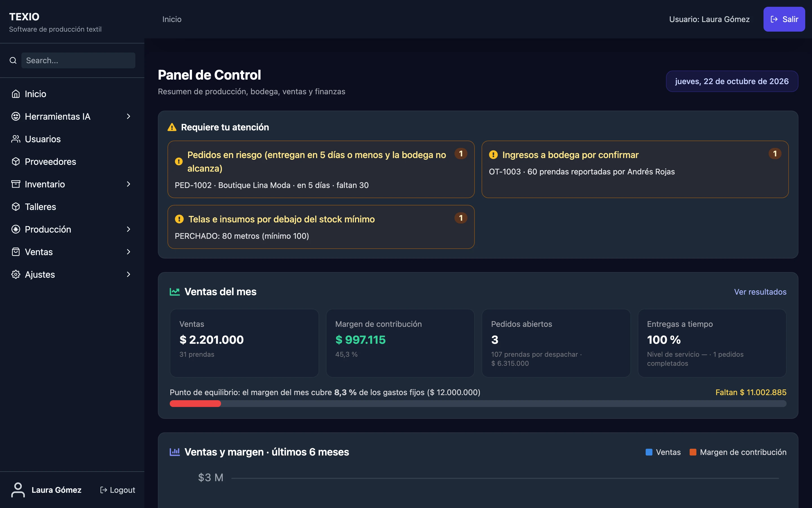The image size is (812, 508).
Task: Click the blue Ventas legend swatch
Action: 649,452
